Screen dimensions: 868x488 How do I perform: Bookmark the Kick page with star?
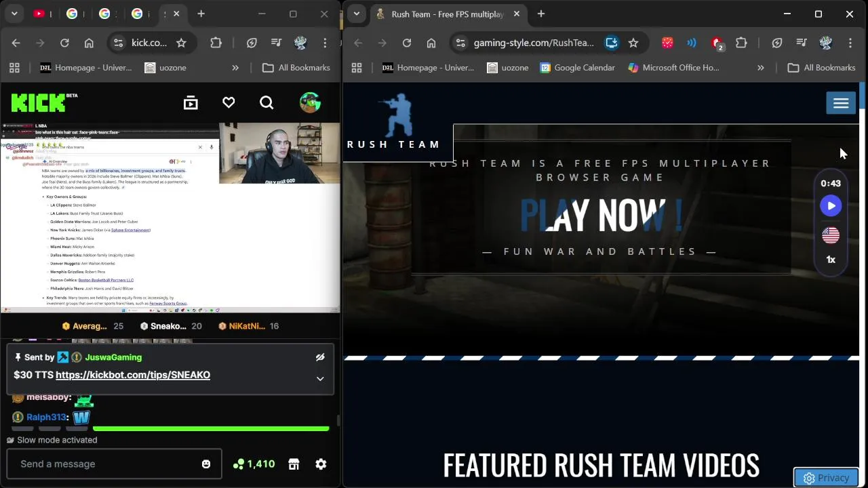coord(181,43)
